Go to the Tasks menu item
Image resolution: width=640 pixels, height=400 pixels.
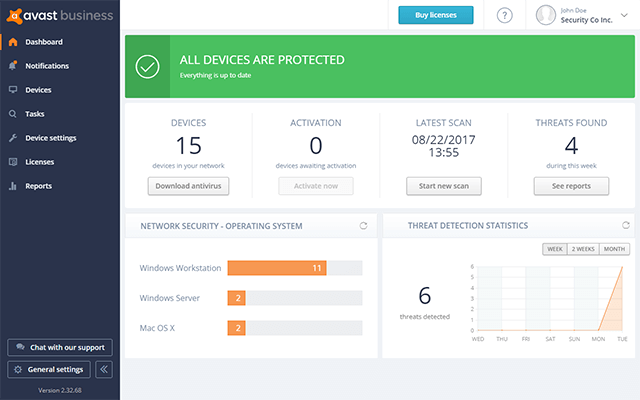34,114
